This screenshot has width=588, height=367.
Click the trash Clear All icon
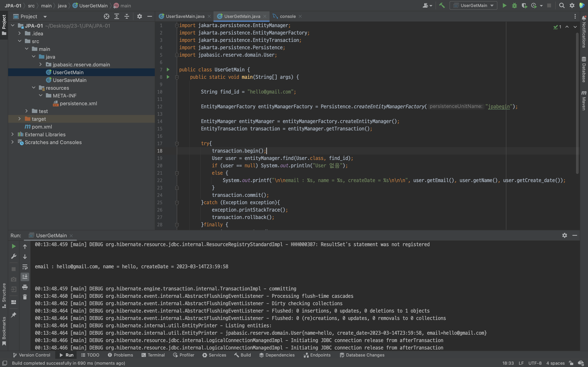[25, 297]
